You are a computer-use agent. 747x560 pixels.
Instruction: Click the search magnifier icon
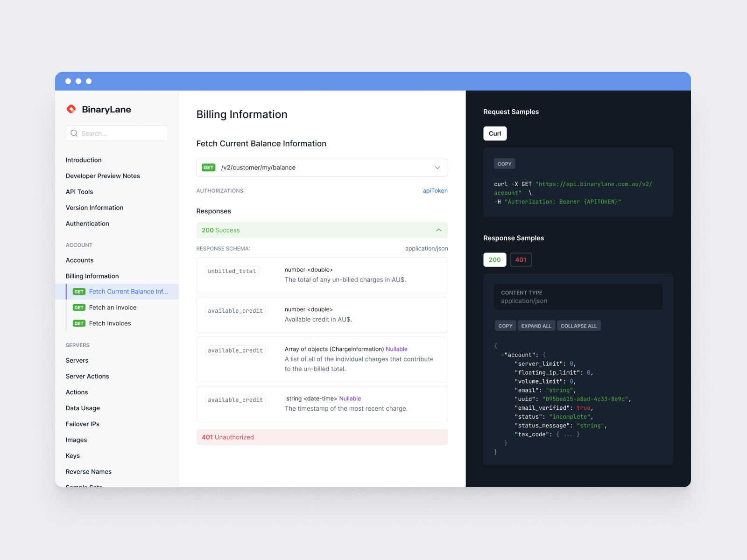74,133
